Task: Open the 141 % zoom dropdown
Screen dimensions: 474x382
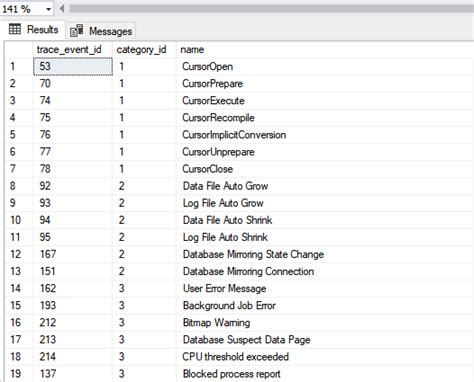Action: pos(49,9)
